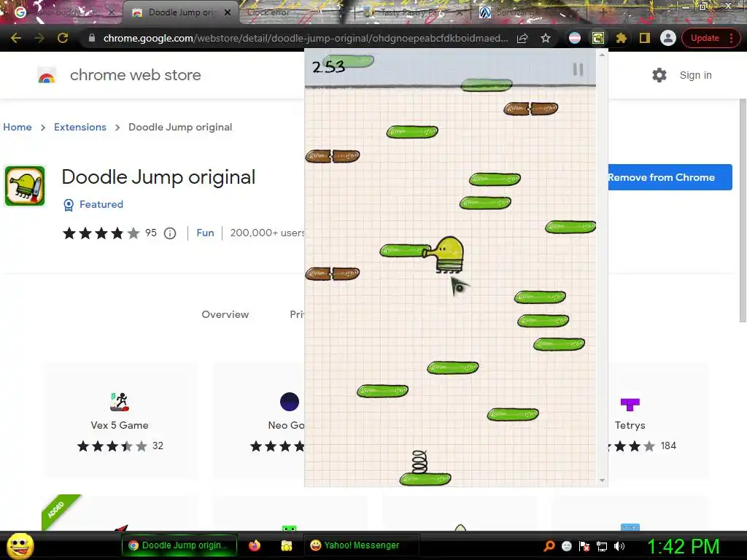Go back to previous page in Chrome
The width and height of the screenshot is (747, 560).
(x=16, y=38)
